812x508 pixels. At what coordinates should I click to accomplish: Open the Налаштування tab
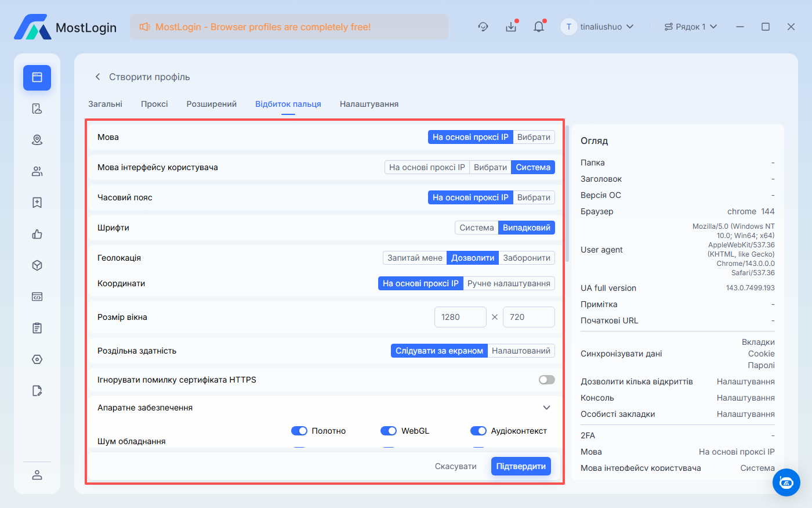pos(369,104)
